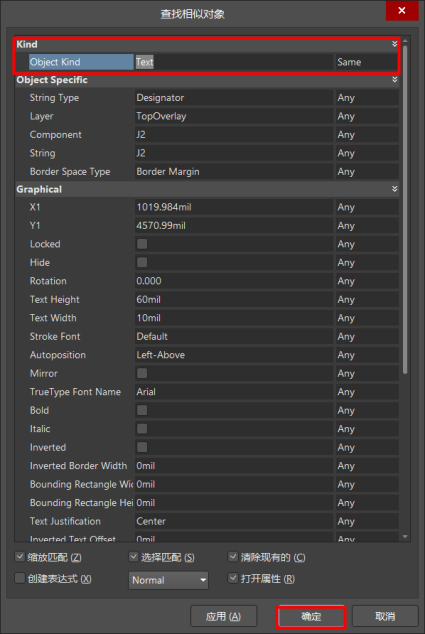The width and height of the screenshot is (425, 634).
Task: Set the Layer match condition from Any
Action: click(x=367, y=116)
